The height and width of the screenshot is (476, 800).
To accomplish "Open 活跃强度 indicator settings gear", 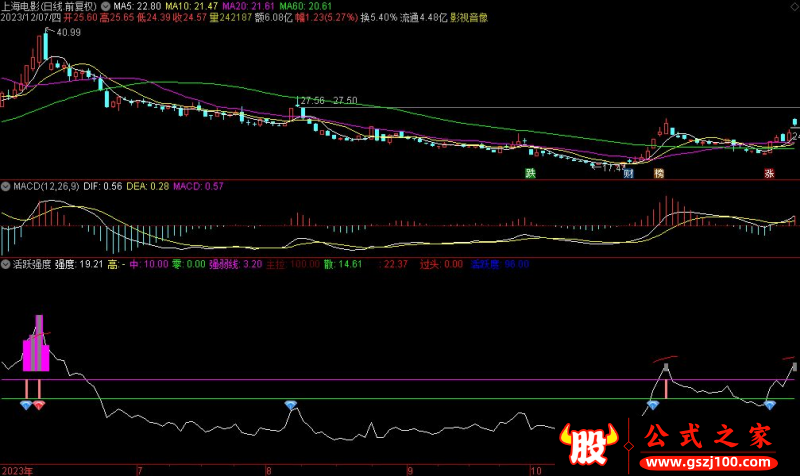I will click(x=6, y=265).
